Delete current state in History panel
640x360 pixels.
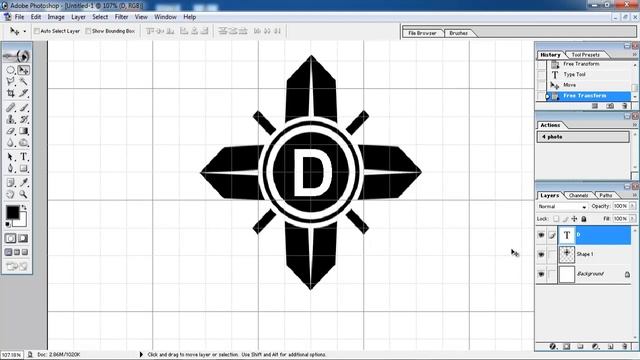pos(624,106)
